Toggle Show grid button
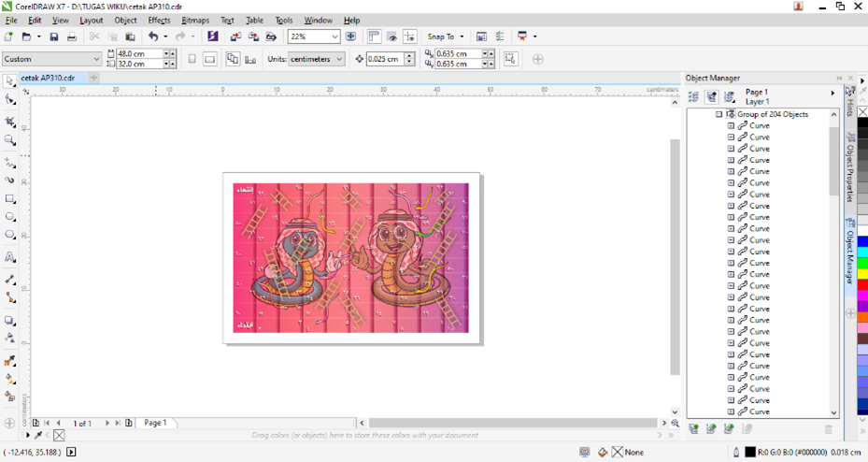868x462 pixels. coord(391,36)
